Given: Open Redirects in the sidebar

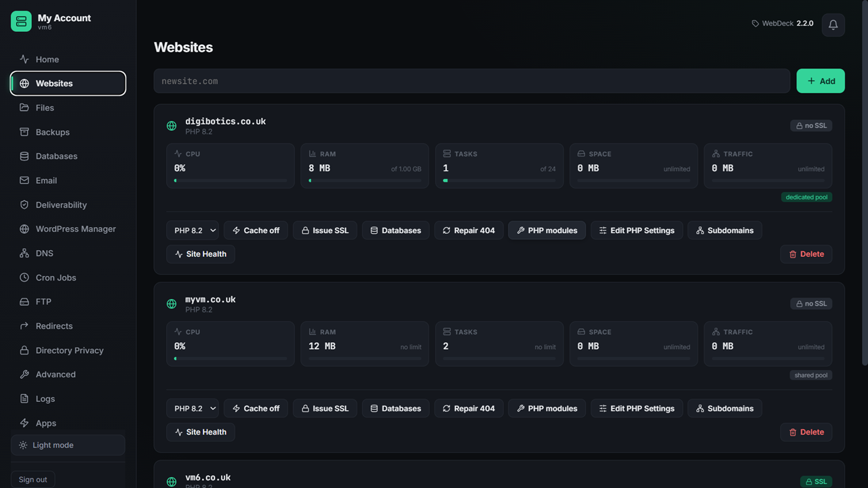Looking at the screenshot, I should click(68, 326).
